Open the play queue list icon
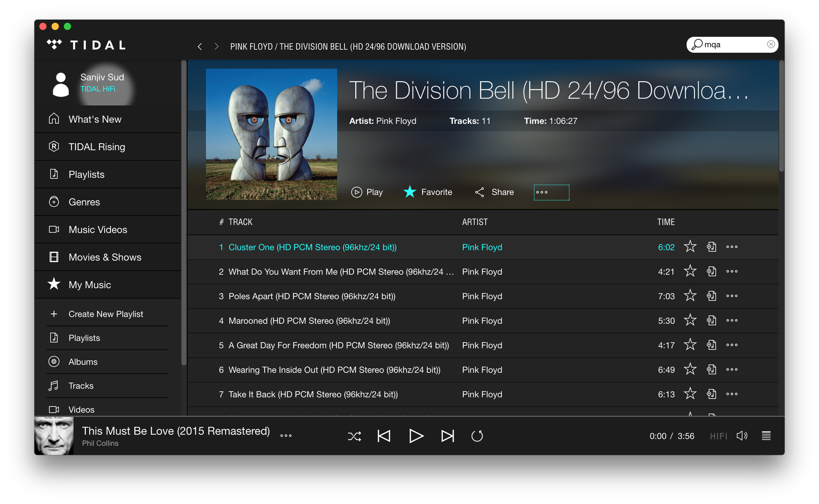 766,436
